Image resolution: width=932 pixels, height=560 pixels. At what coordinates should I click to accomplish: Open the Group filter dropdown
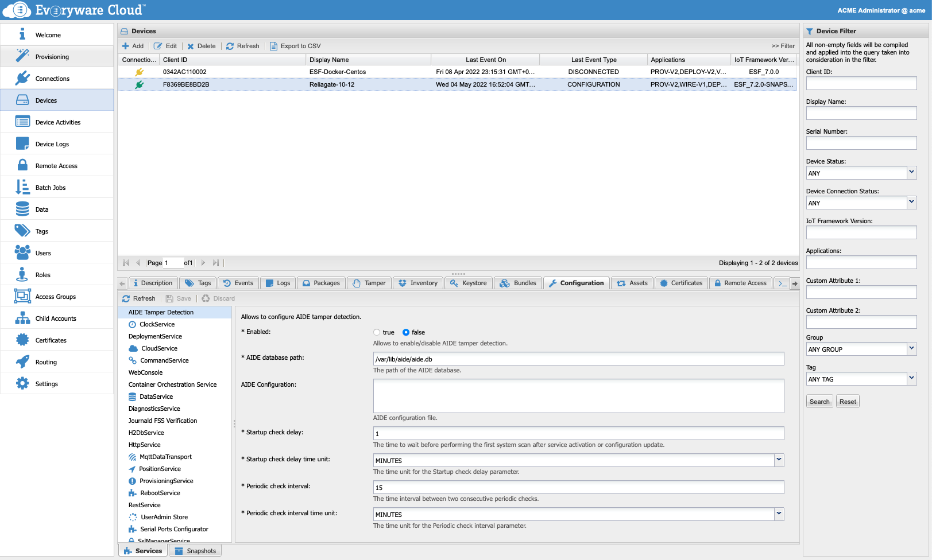[x=911, y=349]
